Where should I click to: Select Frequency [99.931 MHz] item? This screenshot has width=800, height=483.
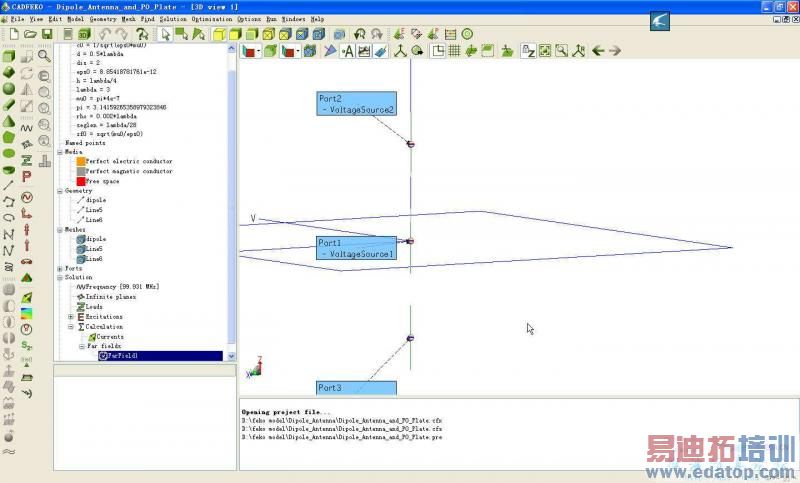click(122, 287)
